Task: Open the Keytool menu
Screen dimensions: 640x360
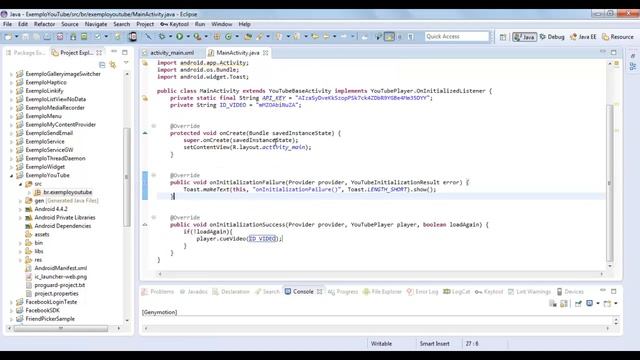Action: tap(174, 24)
